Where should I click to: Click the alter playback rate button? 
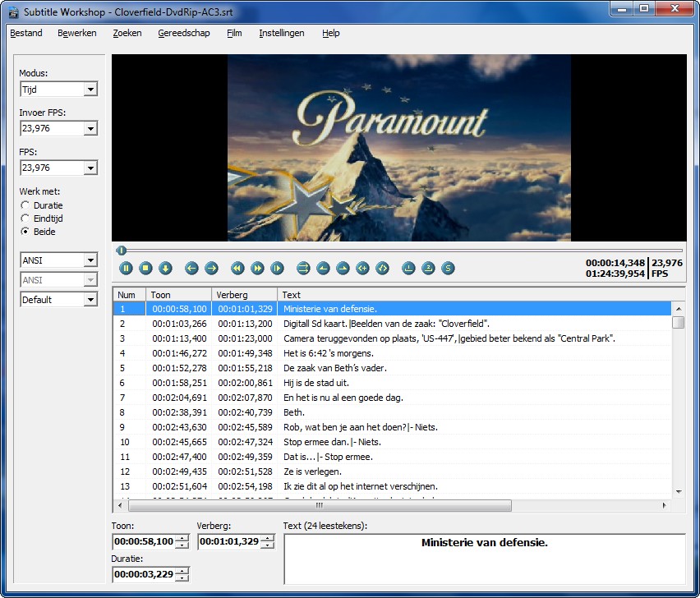pos(277,269)
